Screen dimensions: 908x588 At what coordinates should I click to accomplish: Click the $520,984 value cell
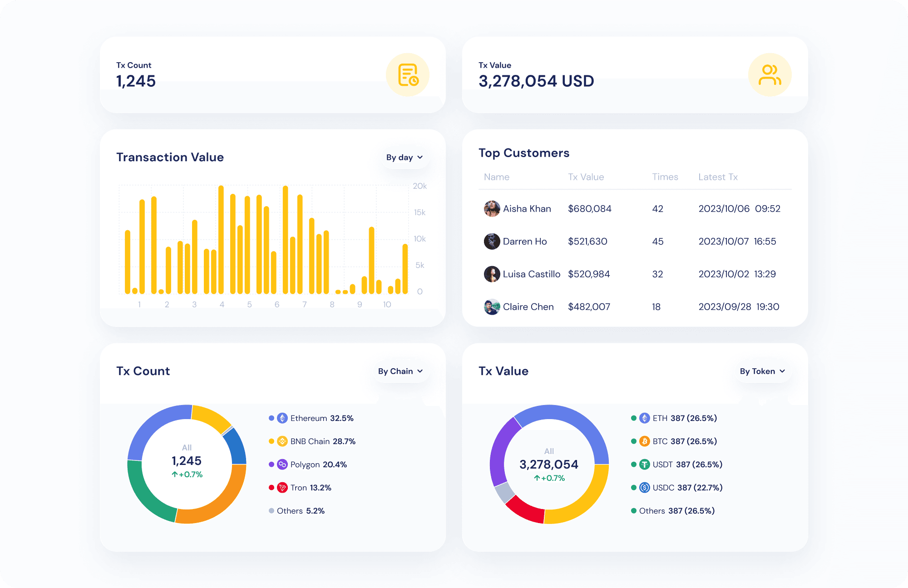(x=589, y=274)
